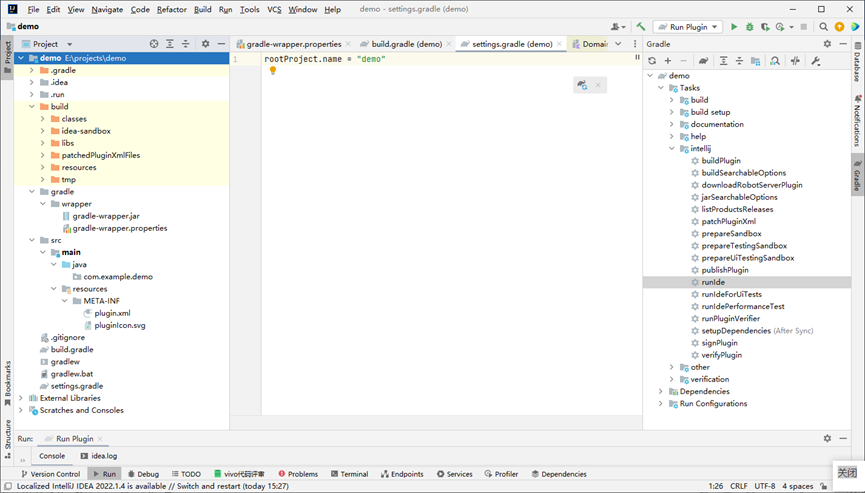The height and width of the screenshot is (493, 865).
Task: Open Gradle panel gear options
Action: 827,44
